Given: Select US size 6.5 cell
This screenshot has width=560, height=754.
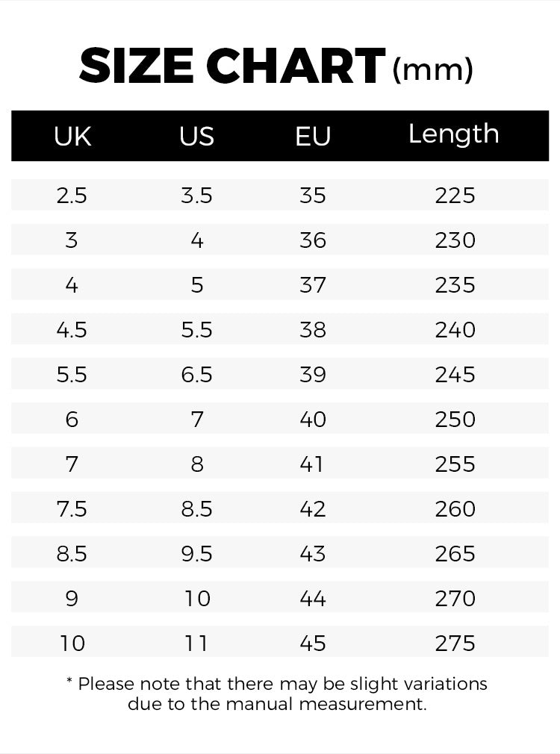Looking at the screenshot, I should 196,375.
